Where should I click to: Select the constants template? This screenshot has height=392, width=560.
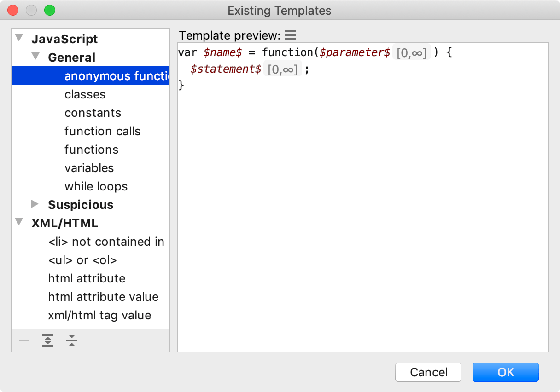93,113
